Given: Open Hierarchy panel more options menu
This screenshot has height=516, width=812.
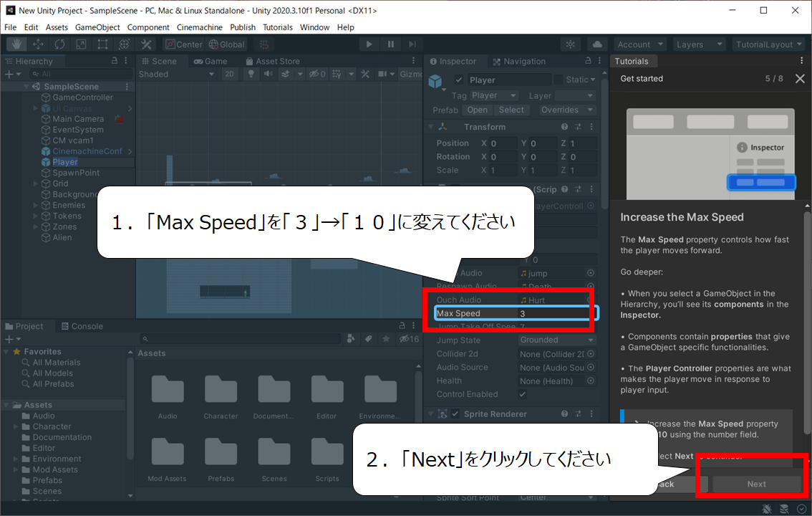Looking at the screenshot, I should coord(126,61).
